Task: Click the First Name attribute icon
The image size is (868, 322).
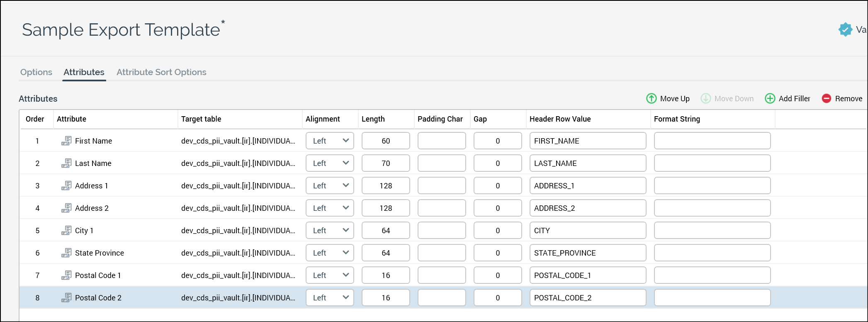Action: click(66, 141)
